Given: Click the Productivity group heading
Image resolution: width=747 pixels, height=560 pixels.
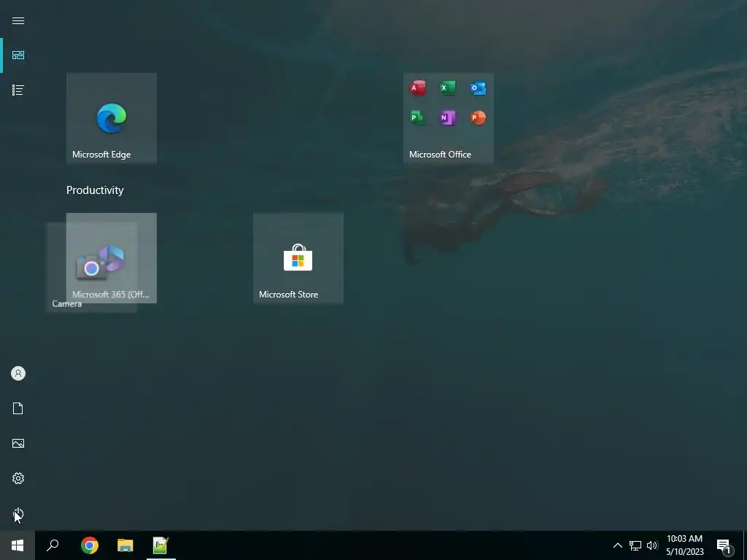Looking at the screenshot, I should pyautogui.click(x=95, y=190).
